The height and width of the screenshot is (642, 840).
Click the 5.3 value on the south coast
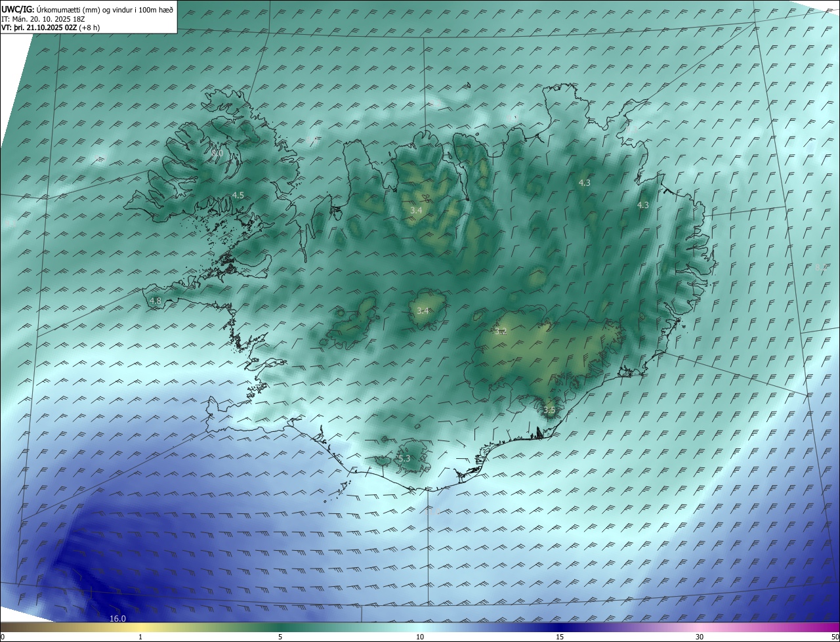(404, 458)
